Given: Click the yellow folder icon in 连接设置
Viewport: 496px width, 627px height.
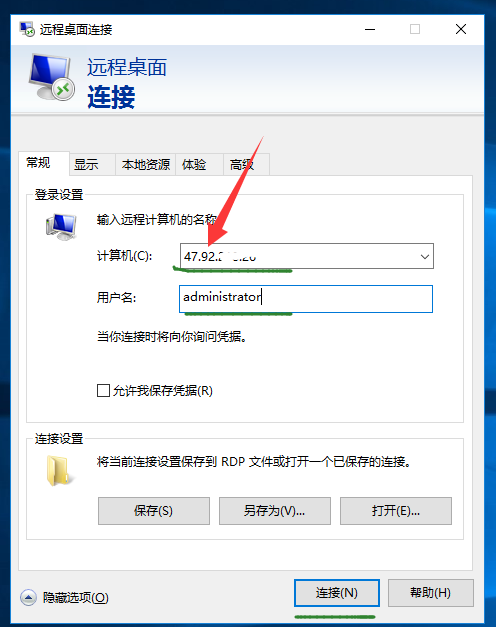Looking at the screenshot, I should [59, 470].
